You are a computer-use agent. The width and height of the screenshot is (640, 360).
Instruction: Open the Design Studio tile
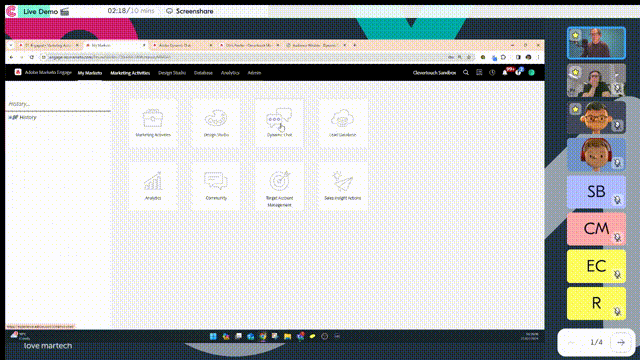point(216,123)
